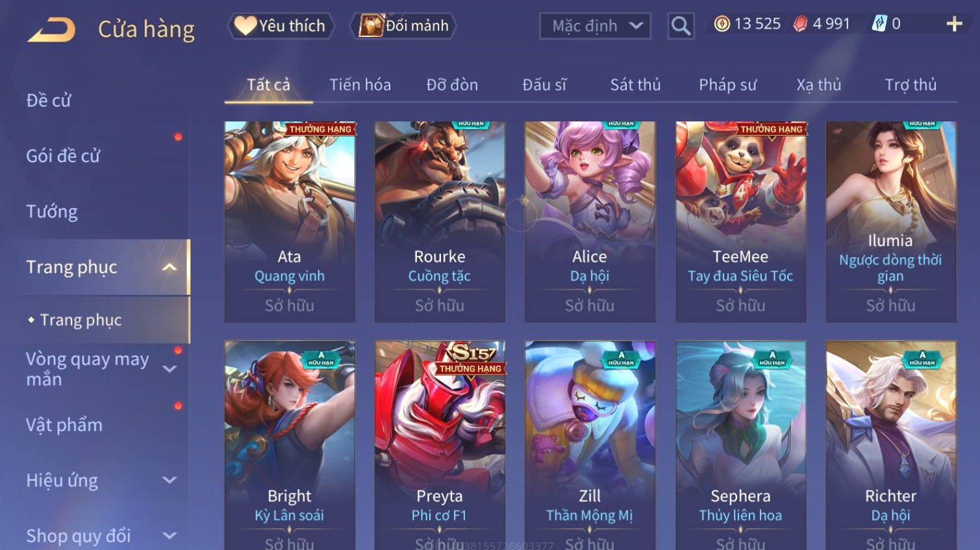The width and height of the screenshot is (980, 550).
Task: Open the Mặc định sort dropdown
Action: point(595,26)
